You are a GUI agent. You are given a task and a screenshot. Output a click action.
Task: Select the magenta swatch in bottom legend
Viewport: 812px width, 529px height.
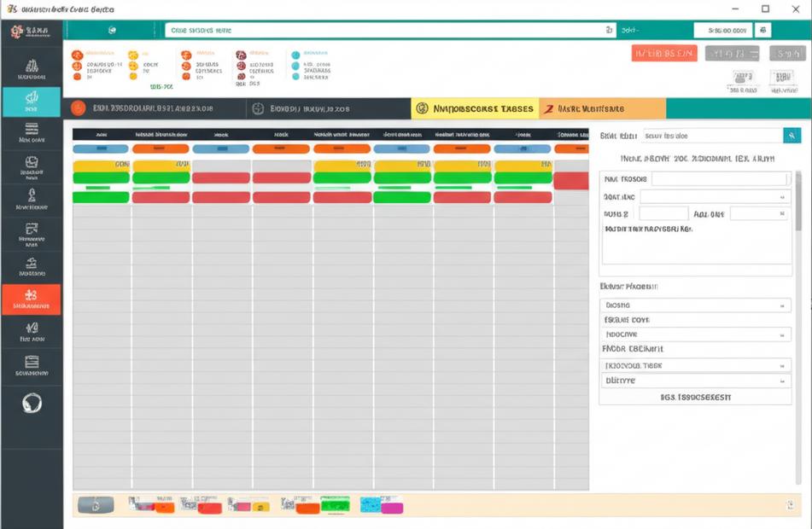pos(391,508)
